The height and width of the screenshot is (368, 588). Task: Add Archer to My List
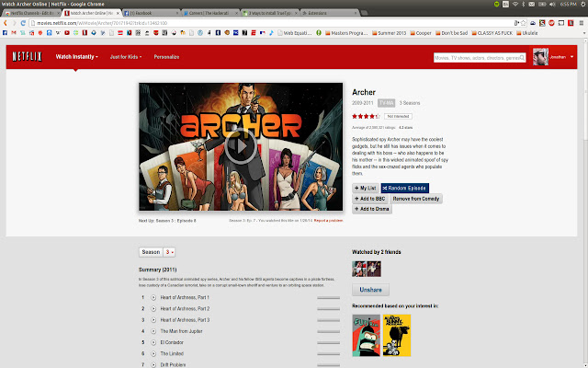tap(366, 188)
